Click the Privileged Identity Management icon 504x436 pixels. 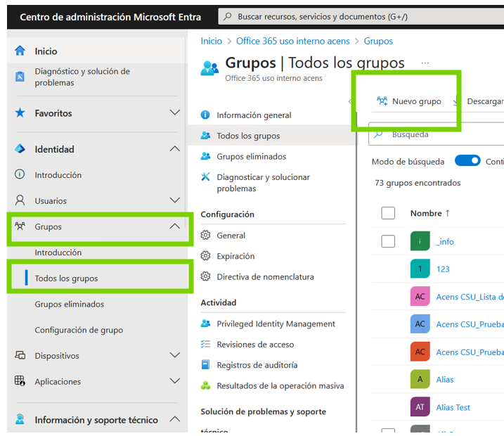click(205, 323)
